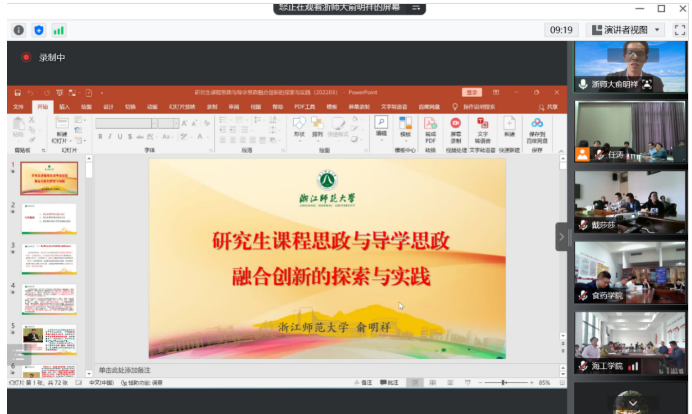
Task: Increase font size with the larger A icon
Action: [x=184, y=123]
